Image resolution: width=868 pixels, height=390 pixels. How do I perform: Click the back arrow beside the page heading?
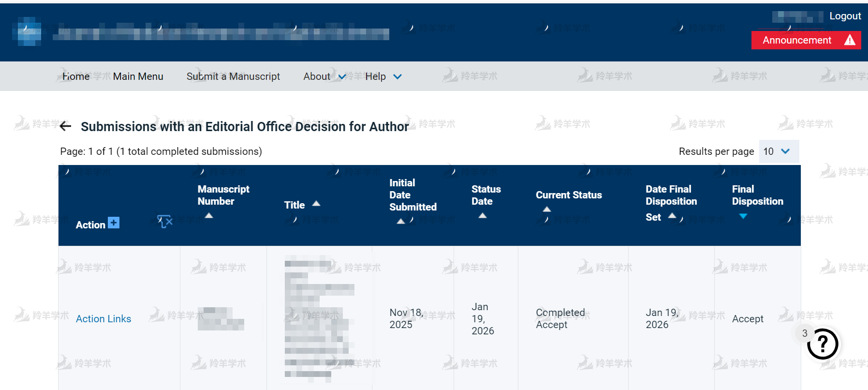pyautogui.click(x=65, y=127)
